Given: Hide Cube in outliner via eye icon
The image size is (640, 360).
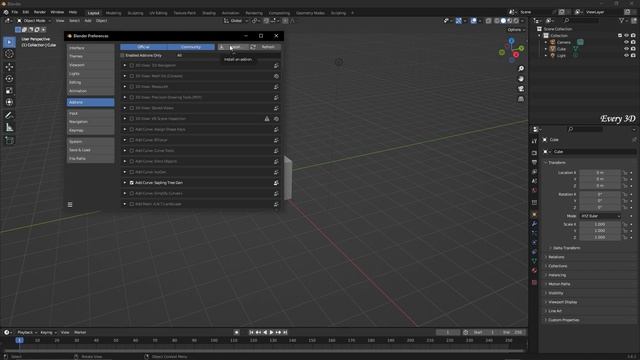Looking at the screenshot, I should click(x=626, y=49).
